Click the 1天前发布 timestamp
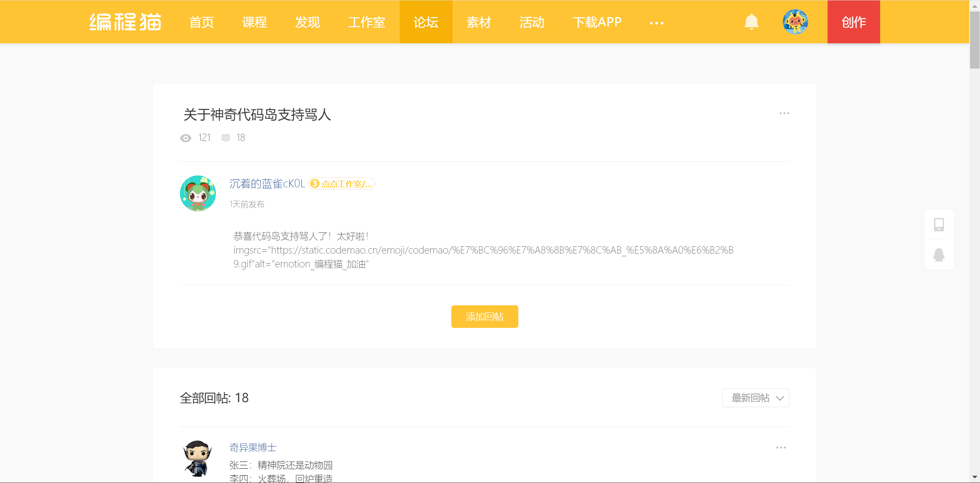The height and width of the screenshot is (483, 980). tap(247, 204)
